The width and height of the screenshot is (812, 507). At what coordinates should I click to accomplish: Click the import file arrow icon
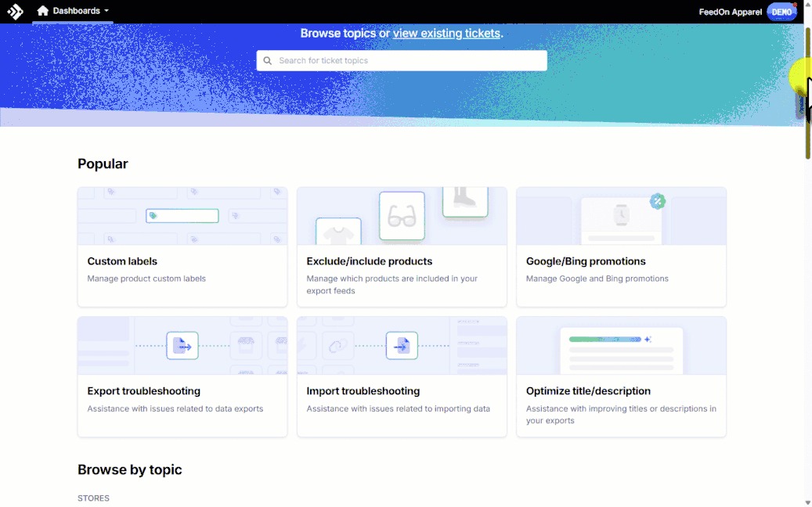[402, 346]
